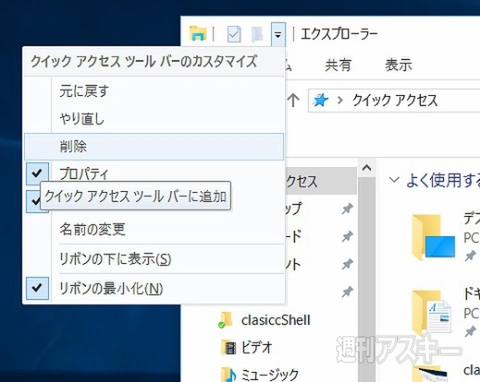Open the 表示 ribbon tab
This screenshot has width=480, height=382.
pyautogui.click(x=398, y=64)
